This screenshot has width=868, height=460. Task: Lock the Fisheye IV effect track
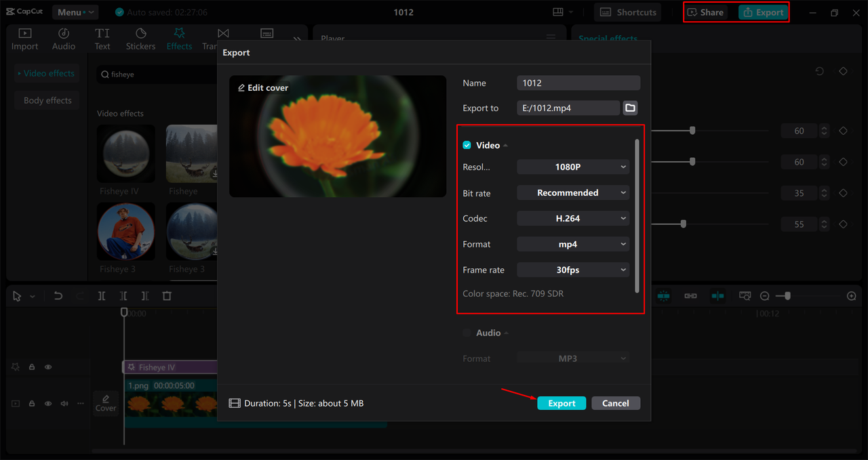(x=32, y=367)
